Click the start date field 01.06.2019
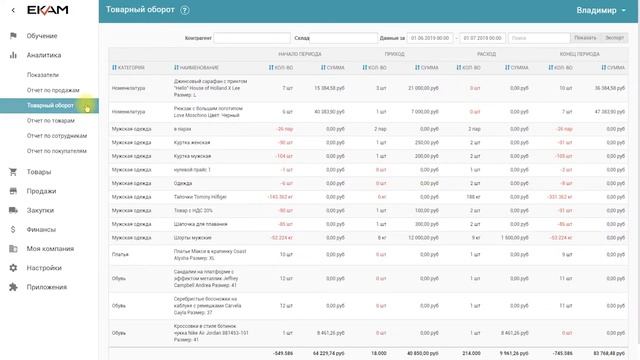This screenshot has width=640, height=360. (x=430, y=38)
